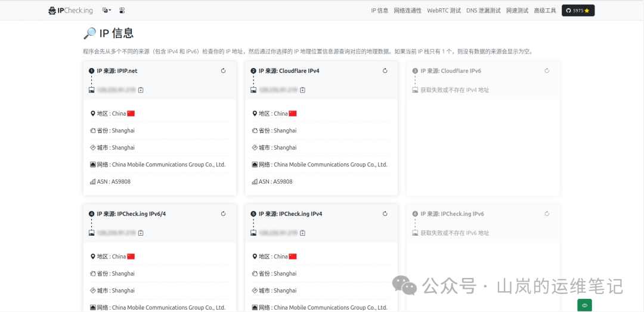Refresh the Cloudflare IPv4 source card
The width and height of the screenshot is (644, 312).
point(385,71)
